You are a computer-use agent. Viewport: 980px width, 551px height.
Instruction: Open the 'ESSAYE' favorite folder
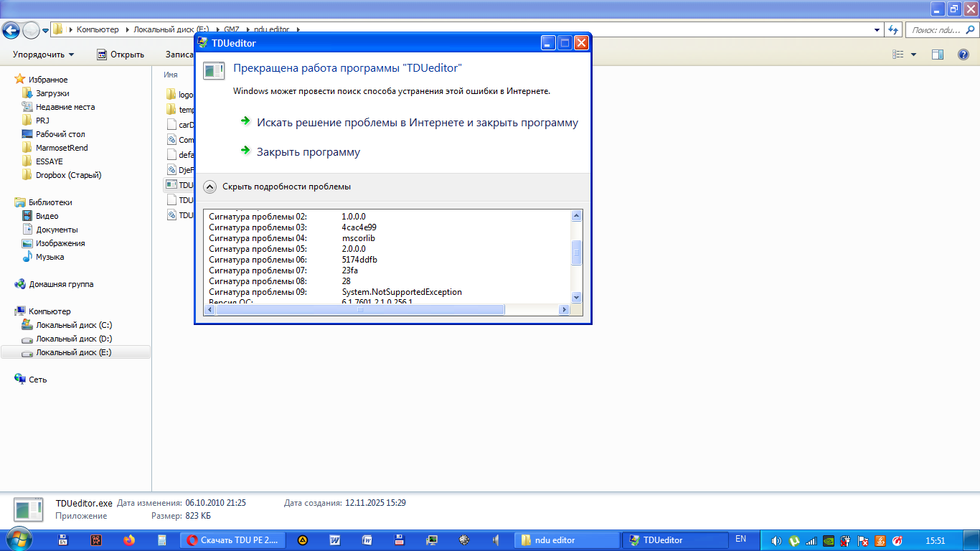pyautogui.click(x=49, y=161)
